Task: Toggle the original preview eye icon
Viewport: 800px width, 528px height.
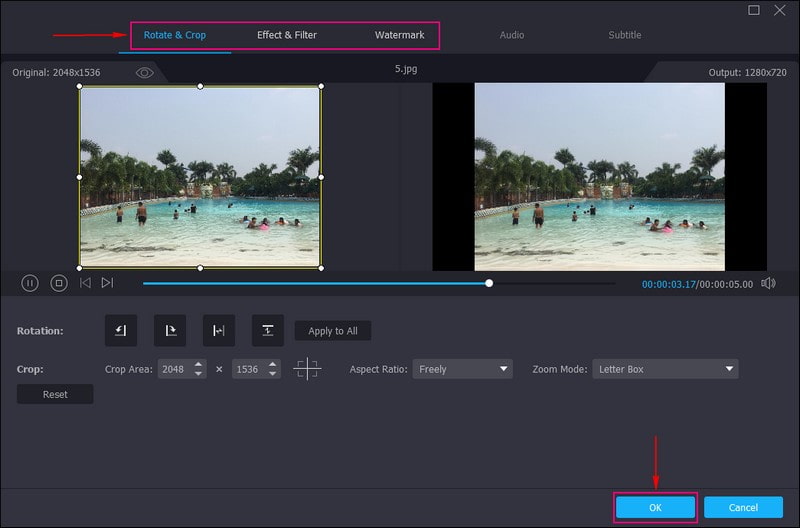Action: pyautogui.click(x=145, y=73)
